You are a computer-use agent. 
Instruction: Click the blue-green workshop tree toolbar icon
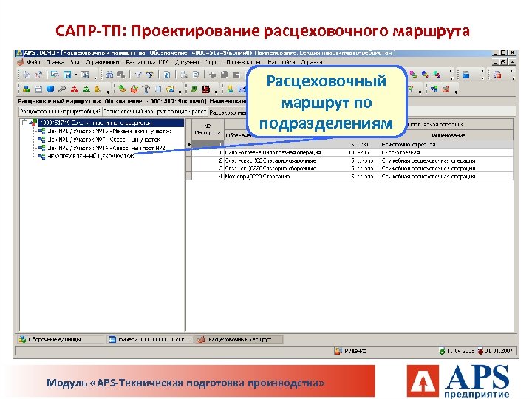pos(434,89)
